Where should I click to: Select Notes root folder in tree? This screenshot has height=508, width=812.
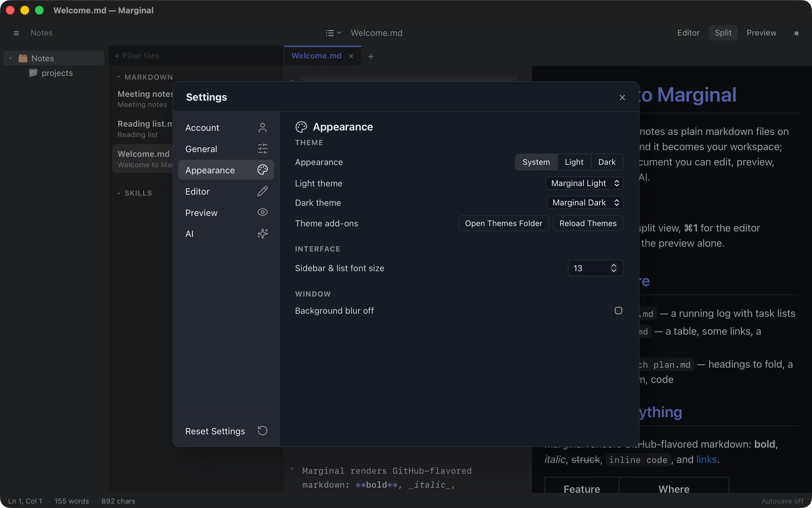coord(54,58)
